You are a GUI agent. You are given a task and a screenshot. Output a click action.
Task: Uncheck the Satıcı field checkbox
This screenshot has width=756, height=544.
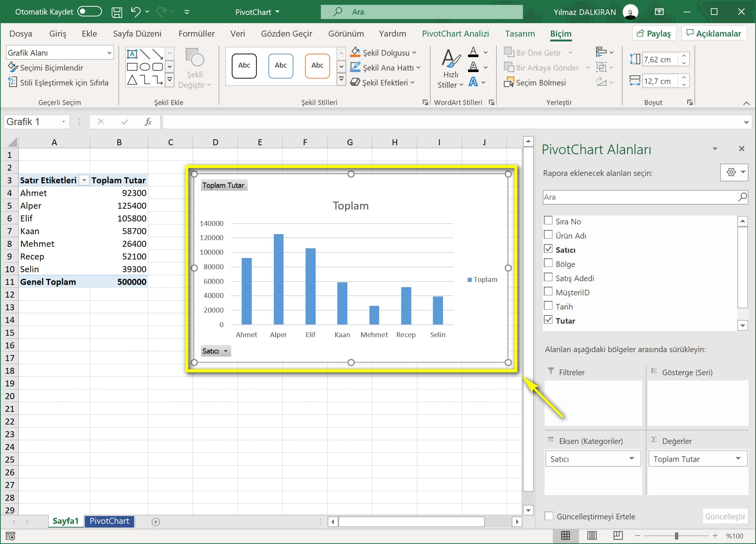coord(548,249)
